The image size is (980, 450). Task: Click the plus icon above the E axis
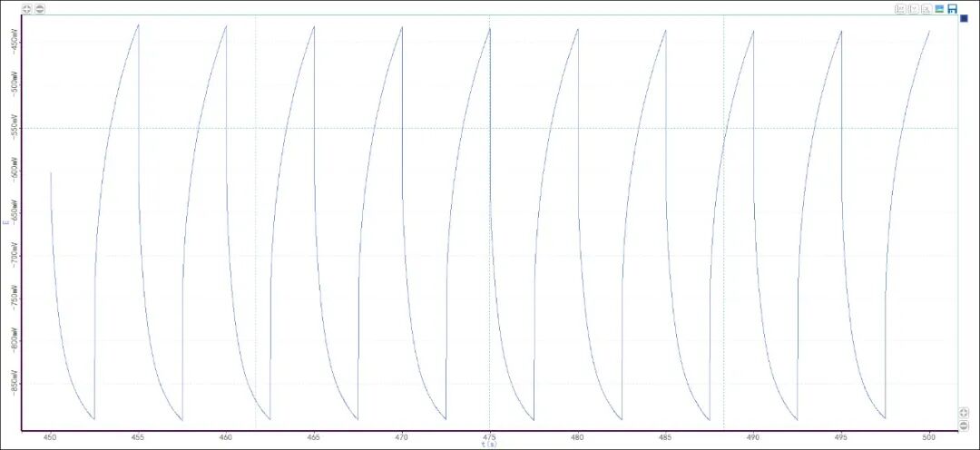coord(27,9)
